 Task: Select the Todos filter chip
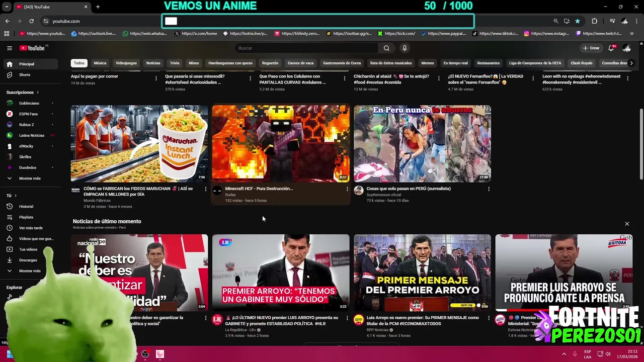[79, 63]
